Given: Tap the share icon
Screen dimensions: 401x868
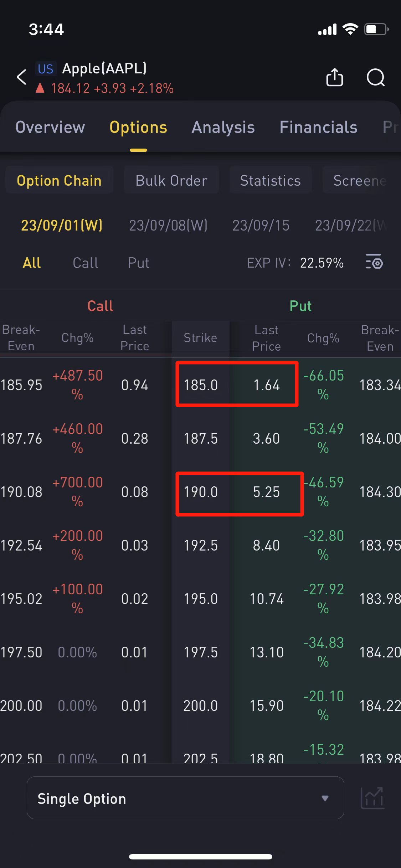Looking at the screenshot, I should pyautogui.click(x=334, y=77).
